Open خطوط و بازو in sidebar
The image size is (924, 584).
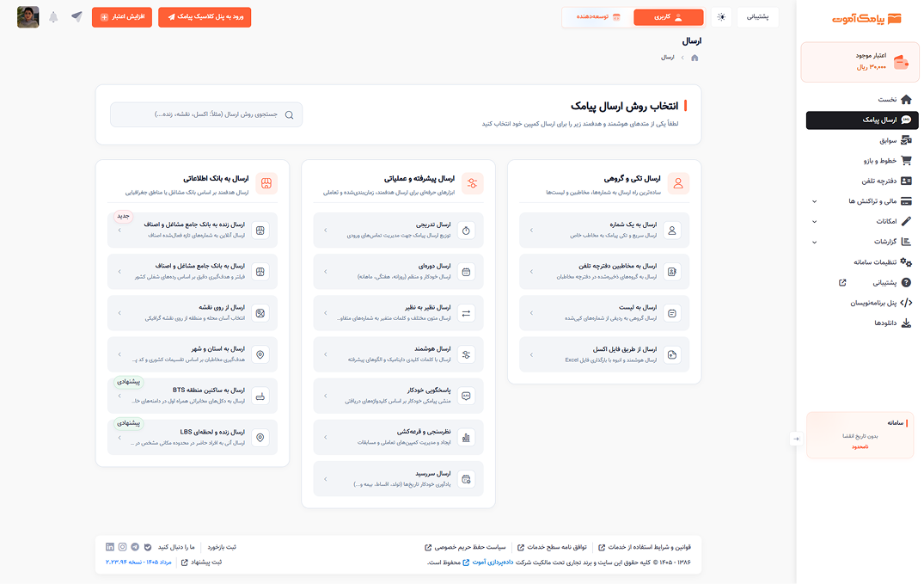(887, 161)
